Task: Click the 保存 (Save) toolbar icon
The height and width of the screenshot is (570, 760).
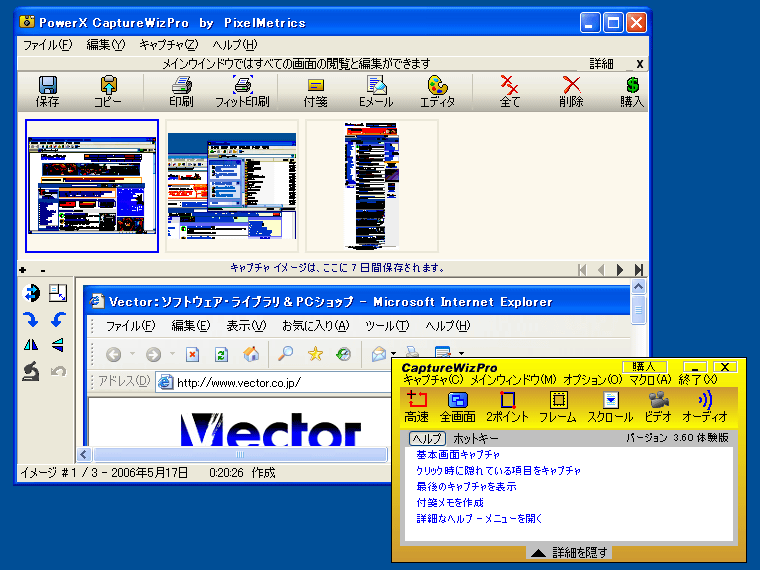Action: pos(48,92)
